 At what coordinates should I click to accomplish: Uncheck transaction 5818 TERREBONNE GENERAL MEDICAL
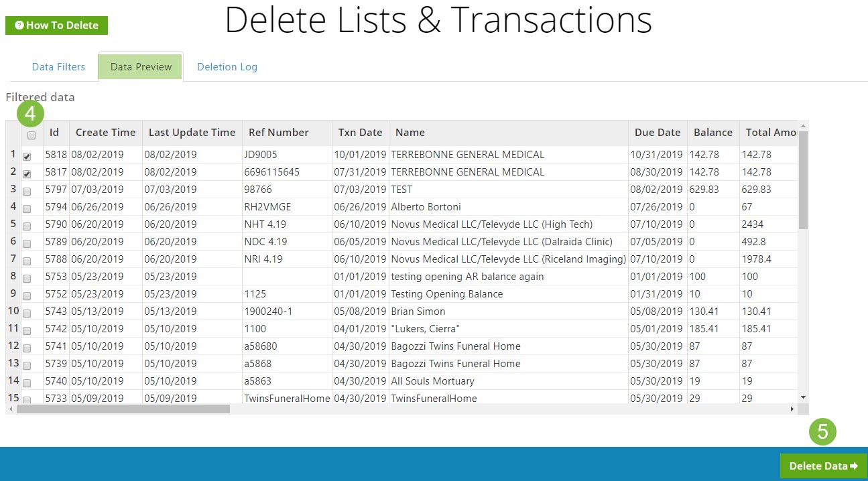[27, 157]
